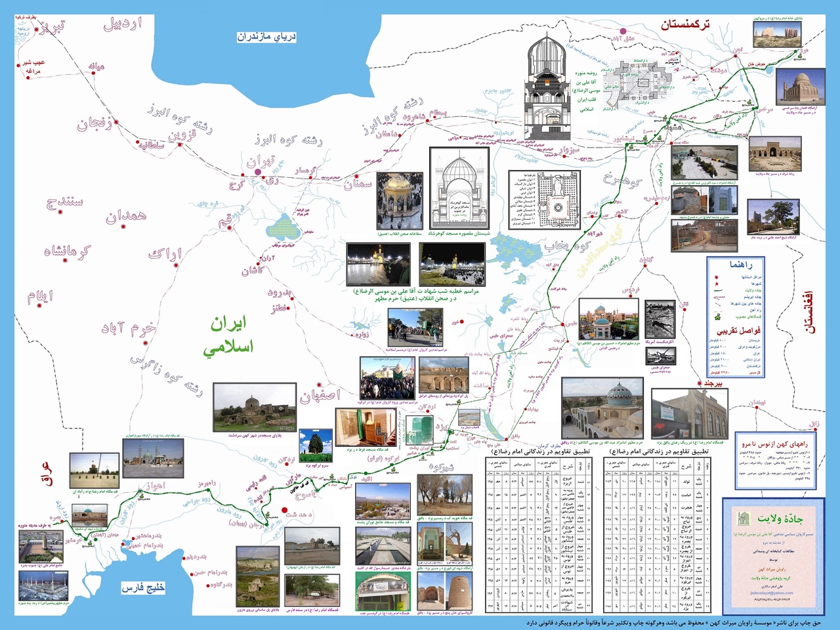
Task: Open the سرو ابرکوه cypress tree photo
Action: [316, 446]
